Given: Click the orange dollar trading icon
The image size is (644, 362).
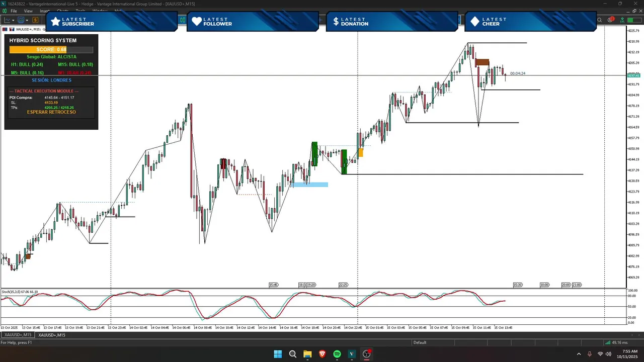Looking at the screenshot, I should click(x=35, y=20).
